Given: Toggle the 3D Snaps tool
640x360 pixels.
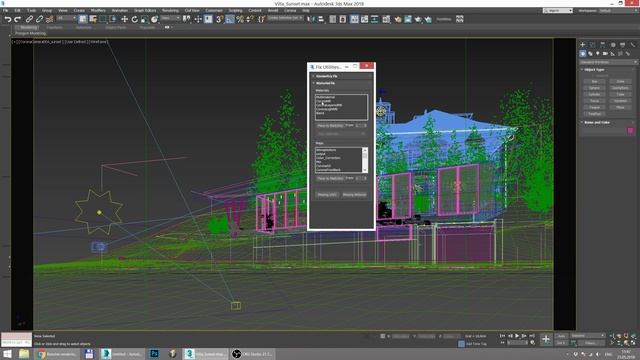Looking at the screenshot, I should tap(220, 19).
